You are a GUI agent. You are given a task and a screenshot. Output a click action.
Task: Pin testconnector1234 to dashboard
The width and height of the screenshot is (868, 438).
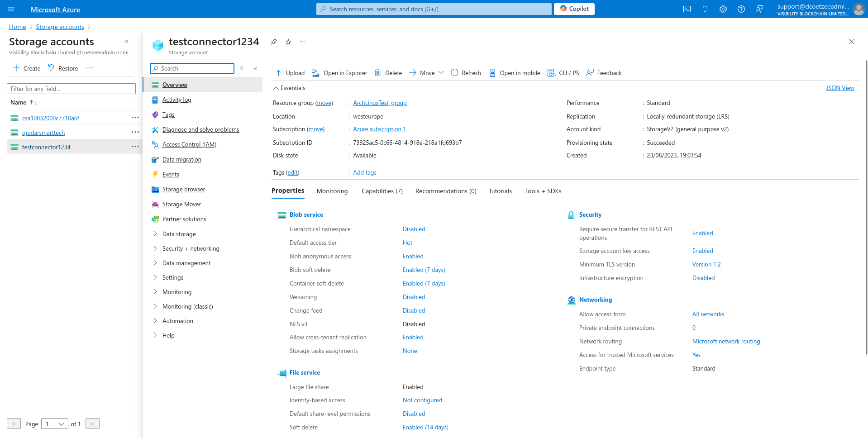point(274,42)
